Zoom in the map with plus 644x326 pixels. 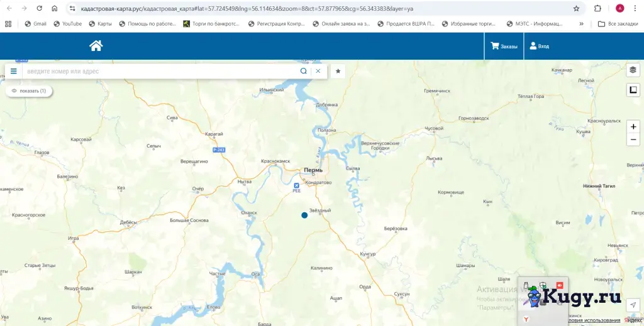633,127
